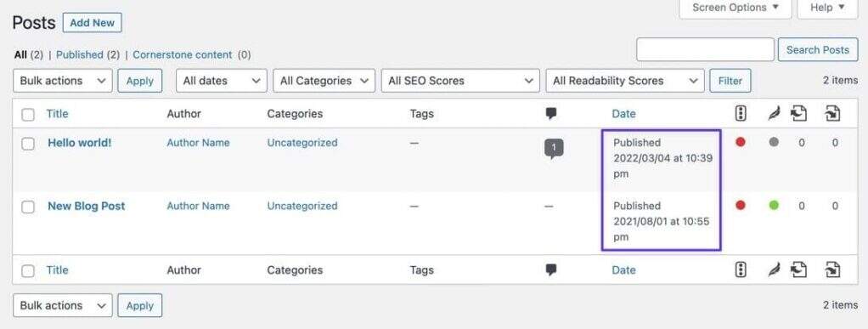The height and width of the screenshot is (329, 868).
Task: Click outgoing internal links icon in header
Action: [799, 114]
